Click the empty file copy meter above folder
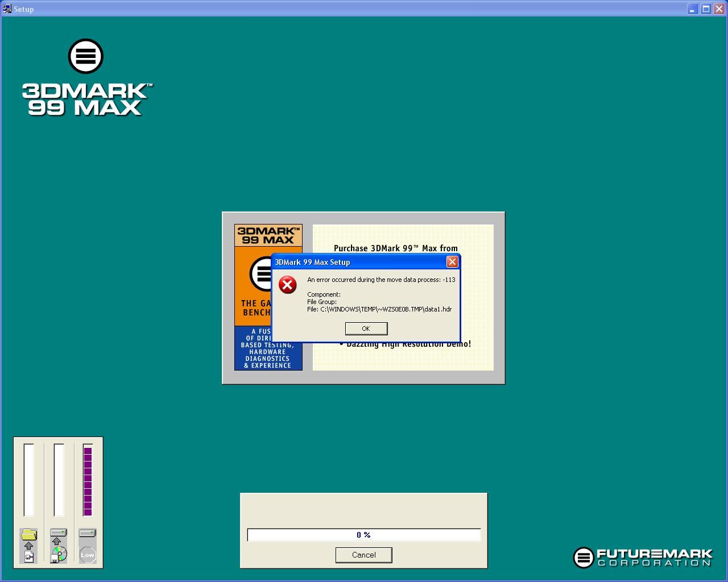Screen dimensions: 728x582 coord(29,480)
